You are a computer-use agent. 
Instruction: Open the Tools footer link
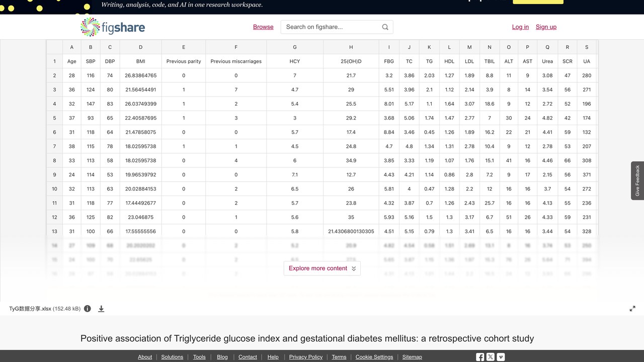[199, 357]
